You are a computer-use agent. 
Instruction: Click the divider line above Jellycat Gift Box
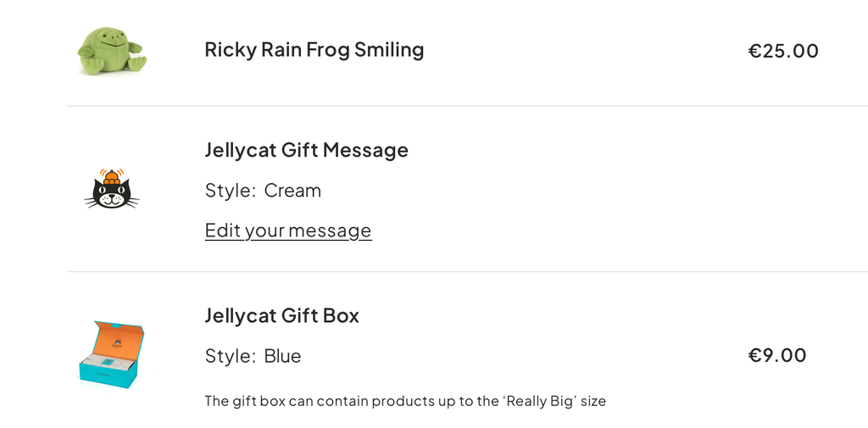click(x=467, y=271)
